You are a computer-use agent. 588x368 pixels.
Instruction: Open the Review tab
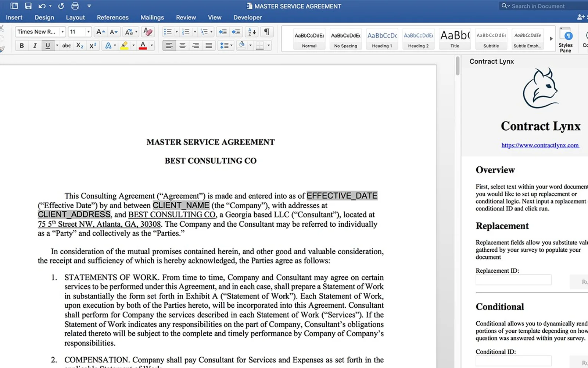click(x=186, y=17)
